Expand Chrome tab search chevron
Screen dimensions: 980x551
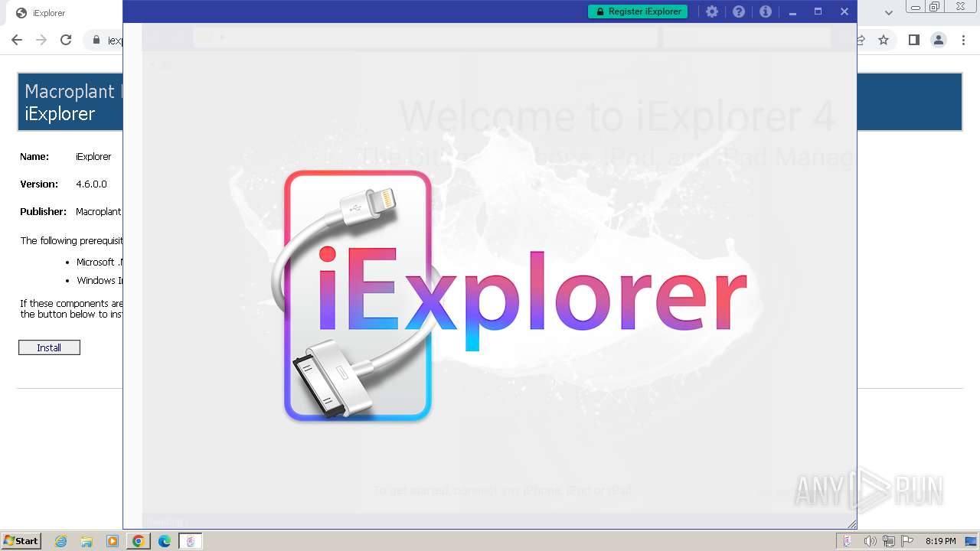pos(889,12)
